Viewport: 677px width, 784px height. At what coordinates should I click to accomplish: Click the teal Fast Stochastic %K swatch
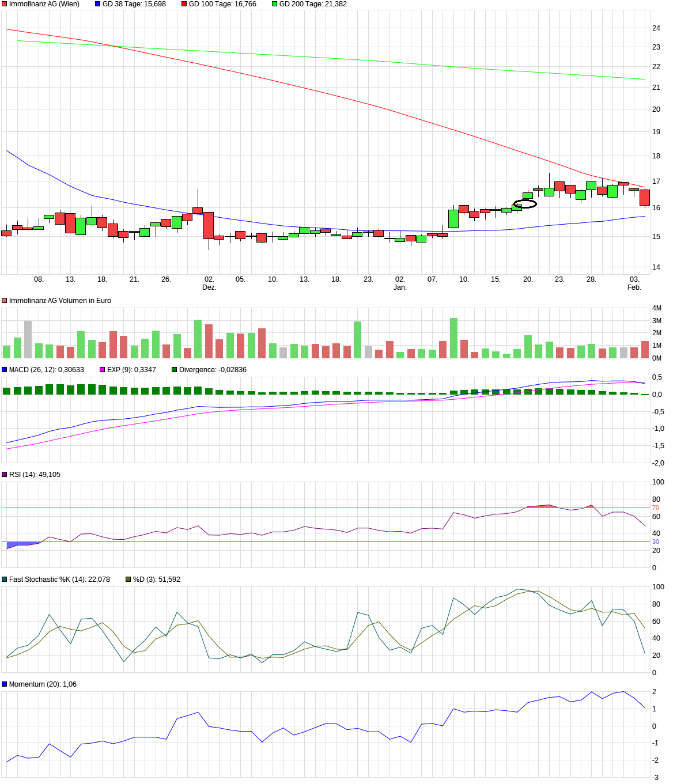[5, 580]
